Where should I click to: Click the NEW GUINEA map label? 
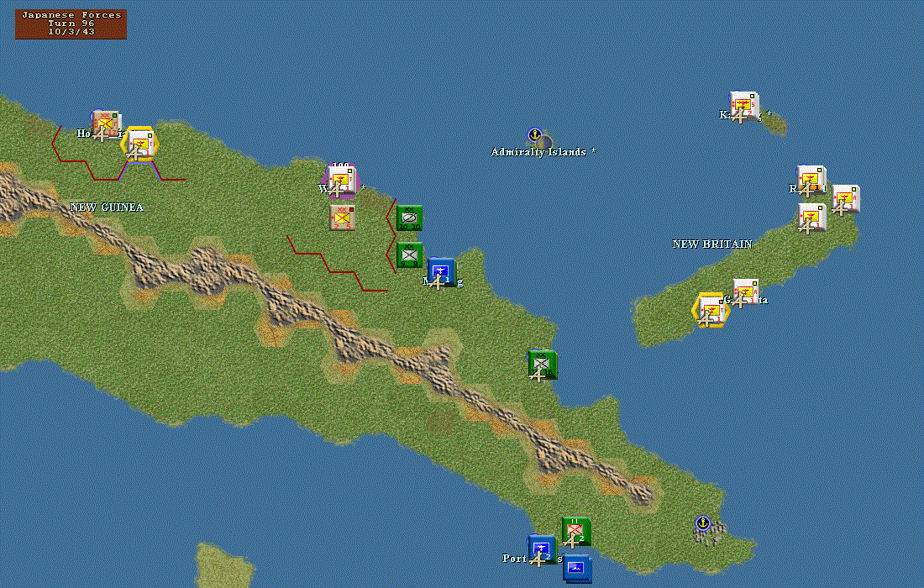tap(107, 207)
